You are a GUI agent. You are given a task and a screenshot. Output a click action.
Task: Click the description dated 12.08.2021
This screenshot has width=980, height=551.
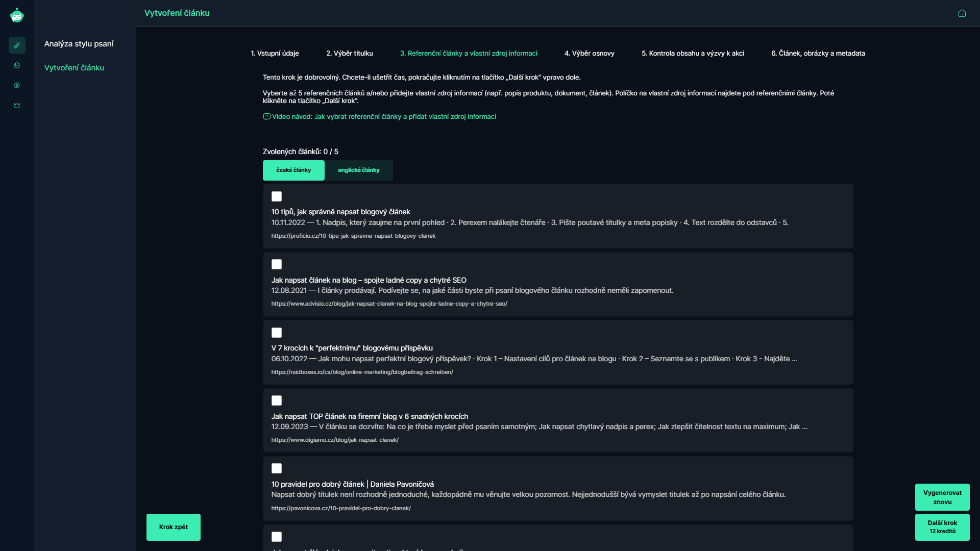pyautogui.click(x=472, y=291)
